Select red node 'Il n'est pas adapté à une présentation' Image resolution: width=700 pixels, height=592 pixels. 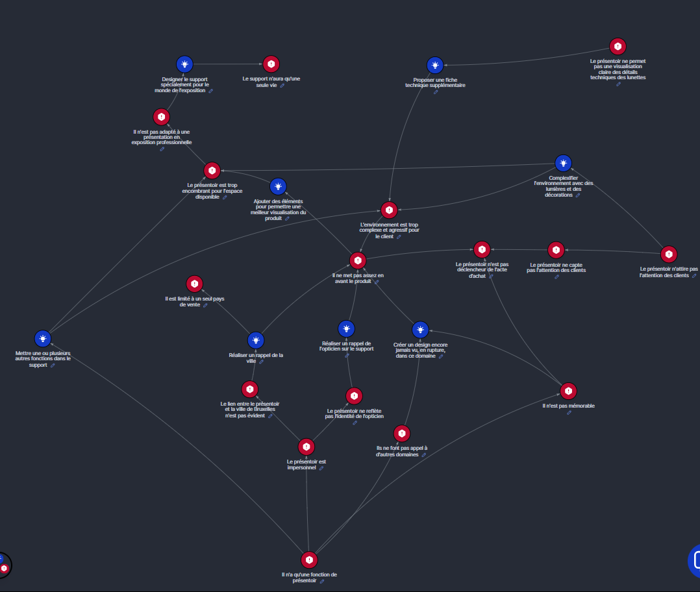pyautogui.click(x=162, y=117)
